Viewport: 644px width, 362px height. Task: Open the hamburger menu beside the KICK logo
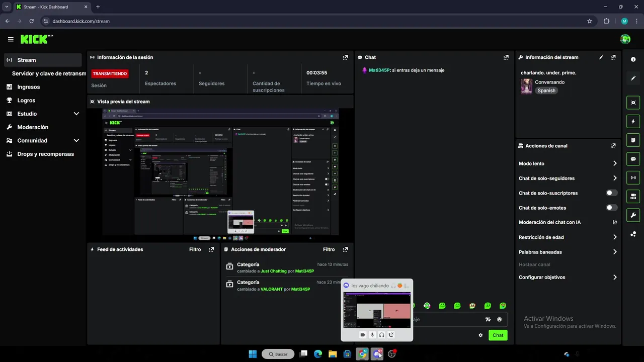pos(11,39)
